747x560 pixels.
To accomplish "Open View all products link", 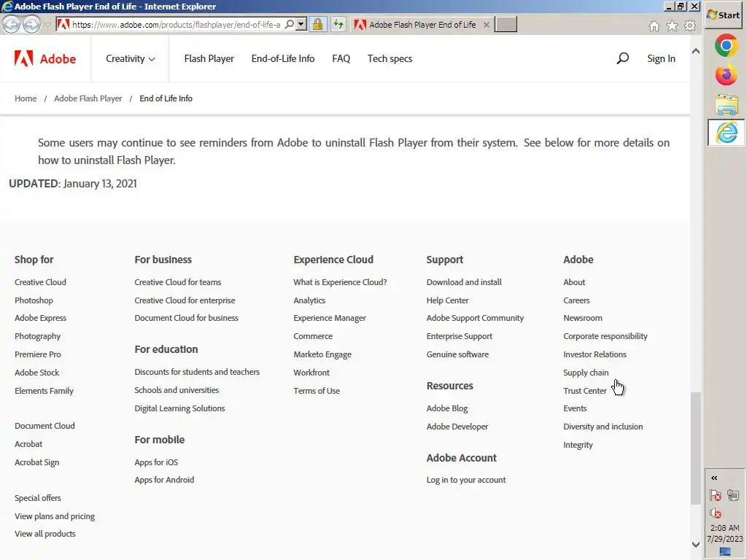I will [44, 534].
